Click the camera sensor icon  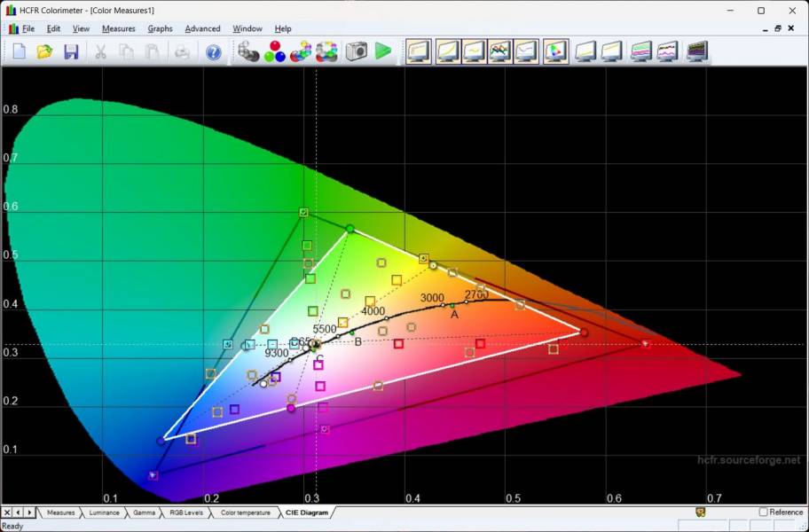tap(357, 51)
